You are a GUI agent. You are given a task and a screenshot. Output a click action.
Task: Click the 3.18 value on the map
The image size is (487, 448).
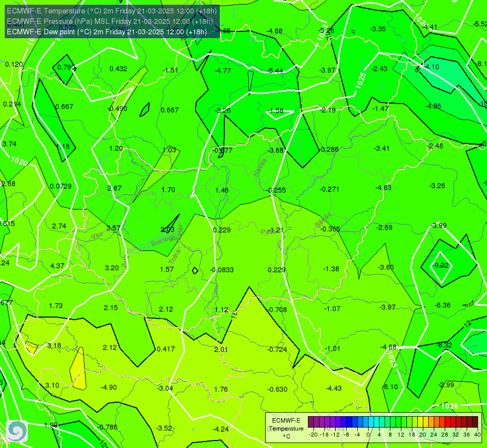coord(54,346)
